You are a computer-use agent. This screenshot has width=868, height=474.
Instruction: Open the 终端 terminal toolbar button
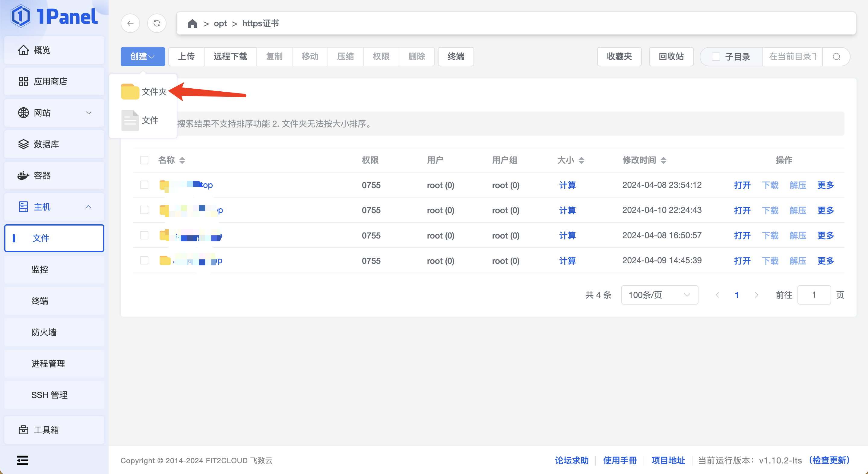(x=456, y=57)
